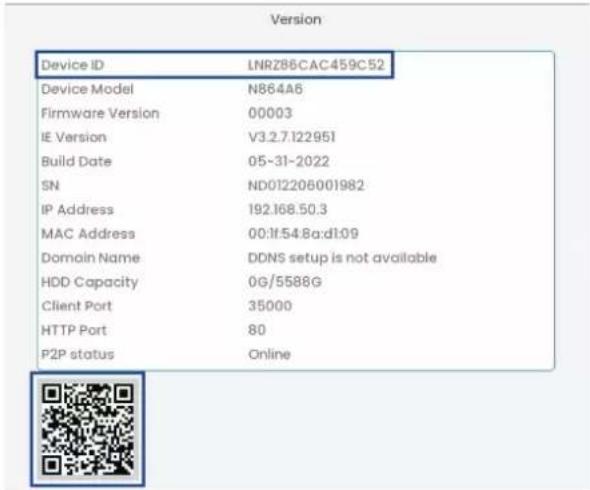Select HDD capacity value 0G/5588G

(285, 282)
